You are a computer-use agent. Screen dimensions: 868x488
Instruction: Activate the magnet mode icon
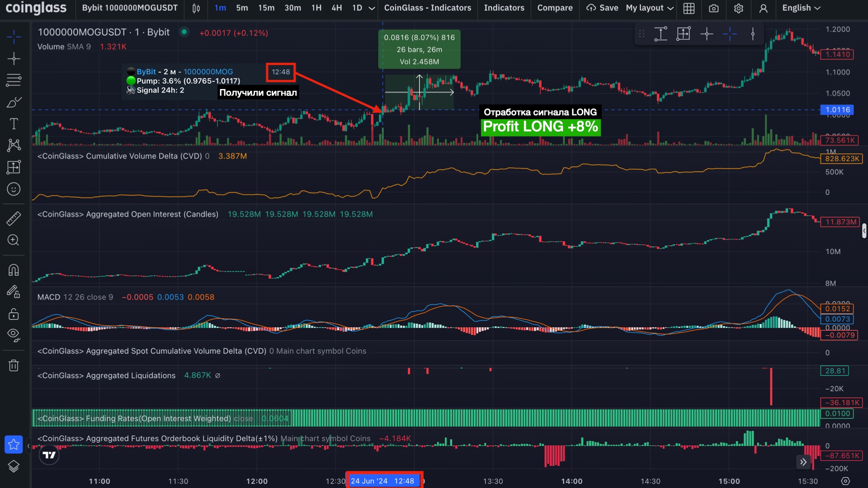pos(14,270)
